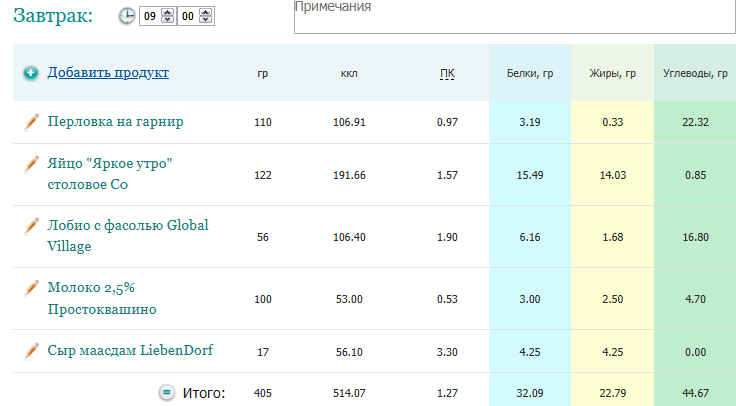
Task: Click the Белки, гр column header
Action: (x=530, y=73)
